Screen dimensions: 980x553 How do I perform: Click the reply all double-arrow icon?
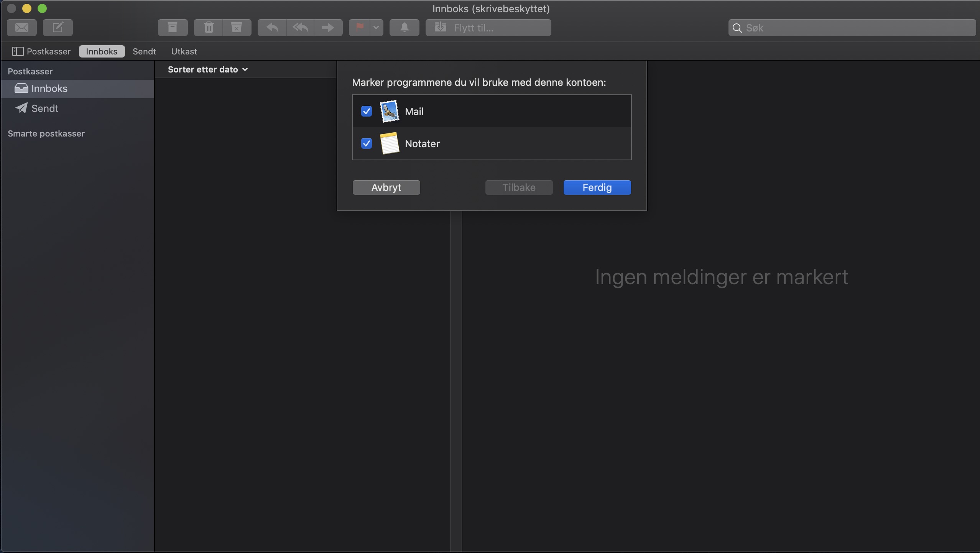click(300, 28)
